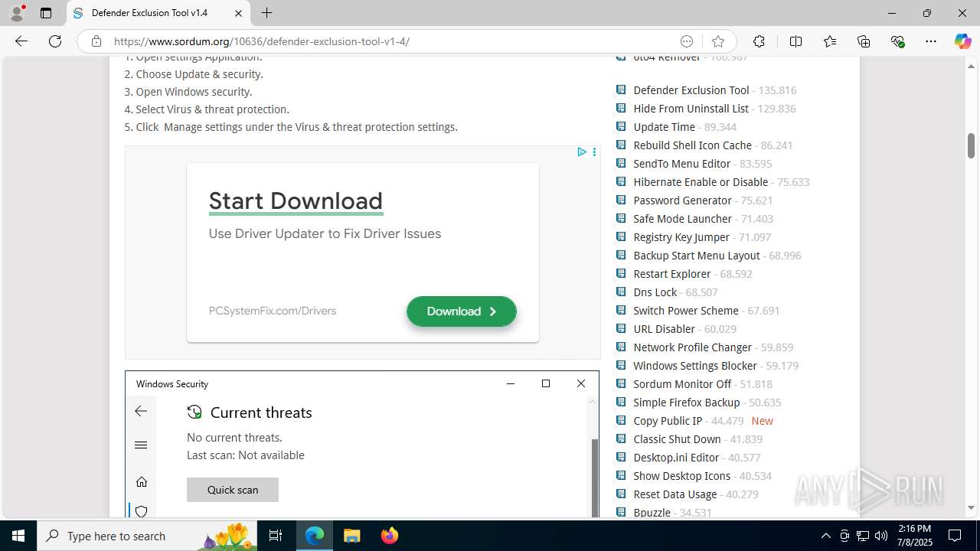The height and width of the screenshot is (551, 980).
Task: Open the Copy Public IP link
Action: 668,421
